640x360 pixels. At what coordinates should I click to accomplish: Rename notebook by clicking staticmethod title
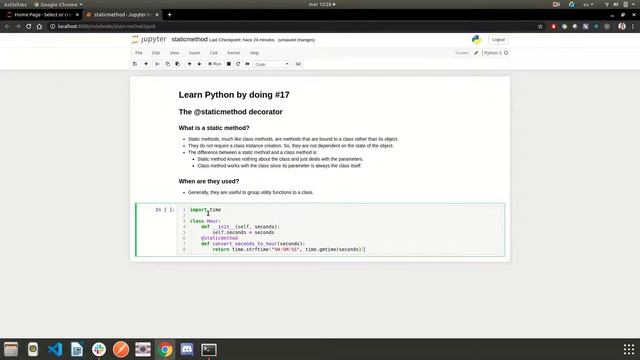point(189,39)
